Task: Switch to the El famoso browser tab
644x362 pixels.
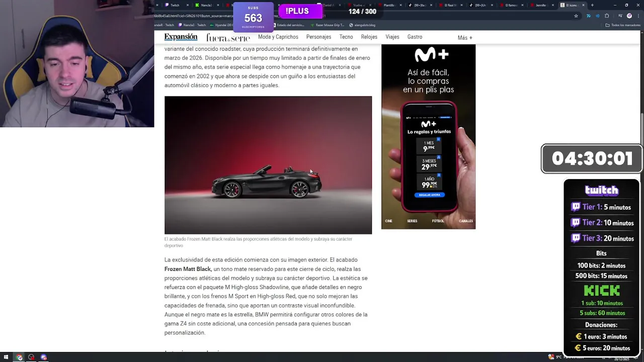Action: pyautogui.click(x=511, y=5)
